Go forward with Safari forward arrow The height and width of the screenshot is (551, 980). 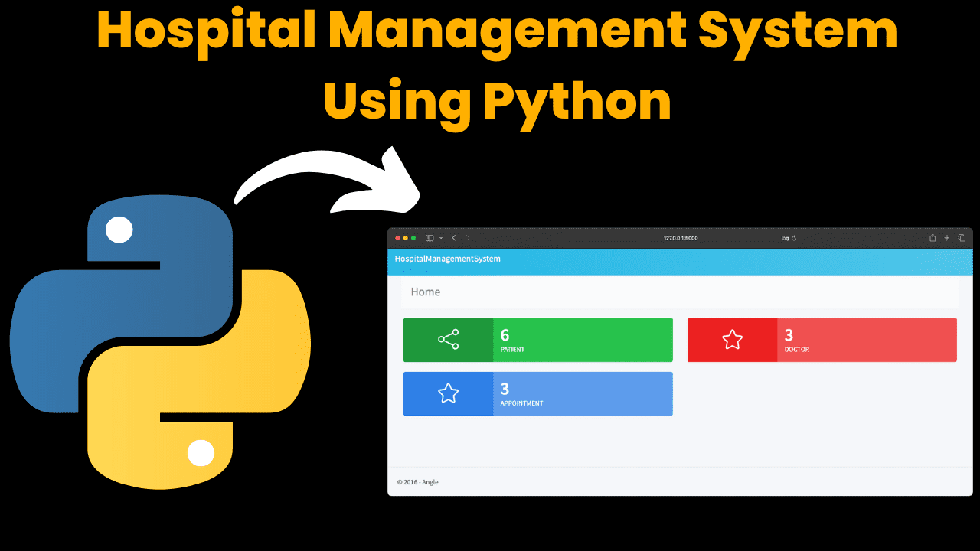468,238
